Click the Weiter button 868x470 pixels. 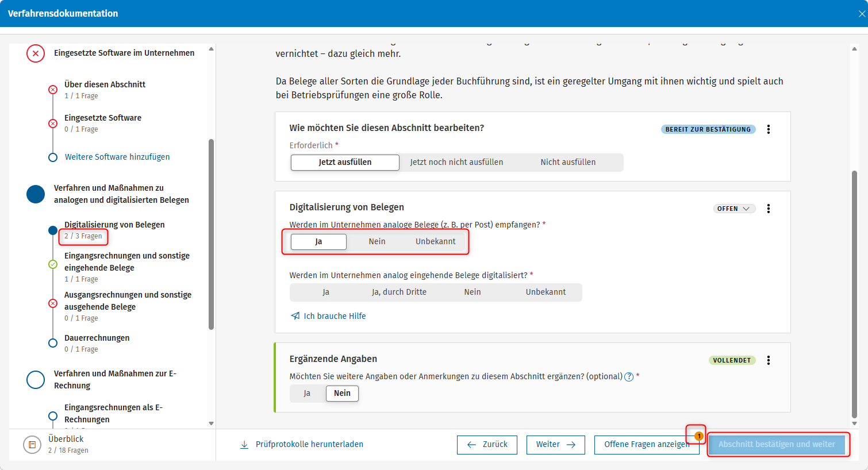(556, 445)
